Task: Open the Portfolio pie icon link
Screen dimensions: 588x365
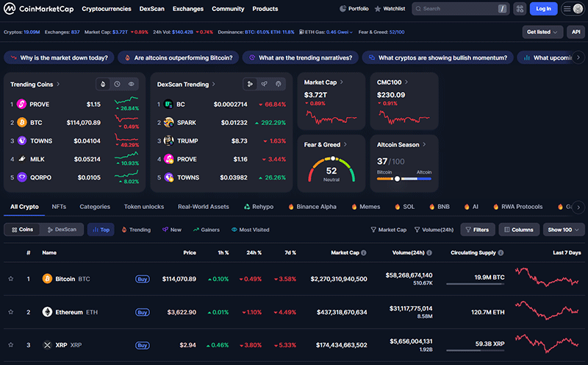Action: click(x=354, y=9)
